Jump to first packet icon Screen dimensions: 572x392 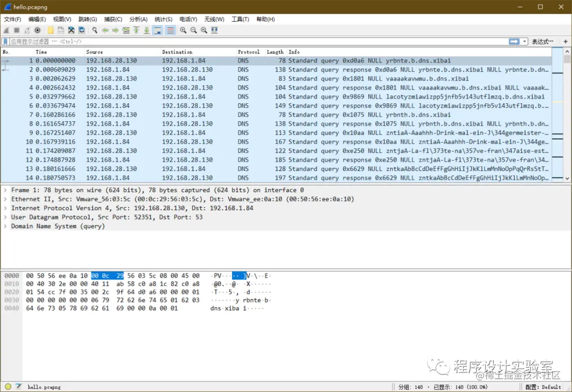tap(136, 30)
